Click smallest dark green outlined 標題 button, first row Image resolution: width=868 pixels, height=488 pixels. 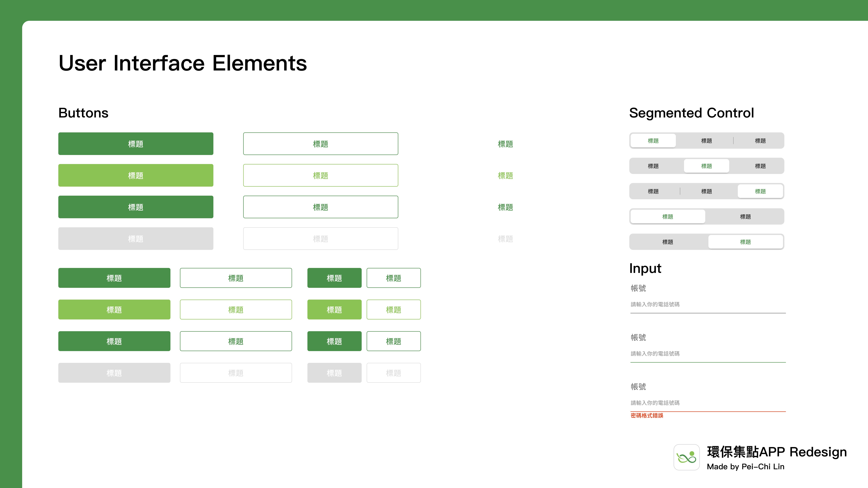pos(394,278)
